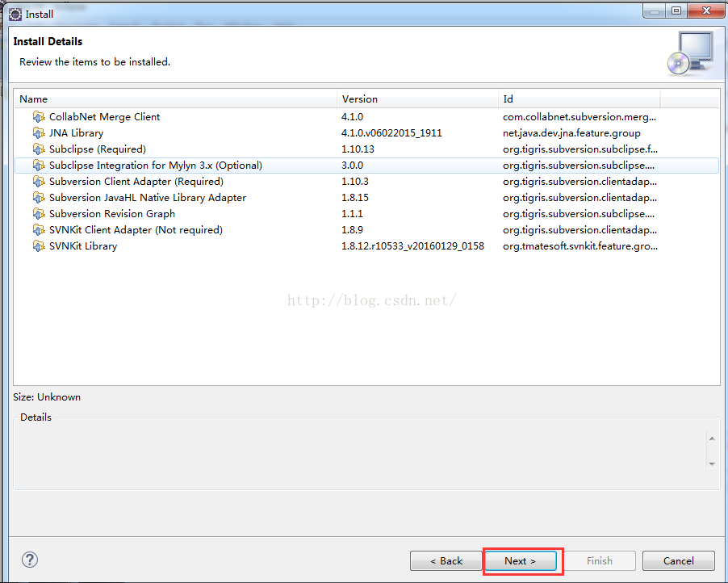Screen dimensions: 728x583
Task: Click version 4.1.0.v06022015_1911 cell
Action: point(391,133)
